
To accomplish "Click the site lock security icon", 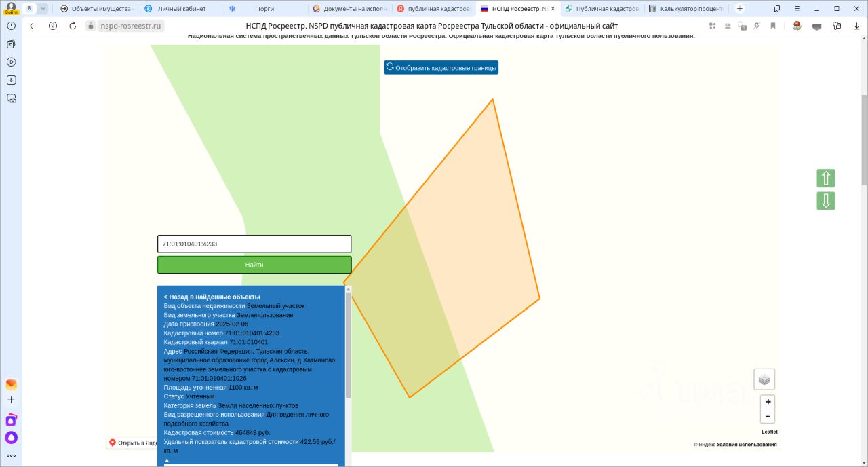I will [x=92, y=26].
